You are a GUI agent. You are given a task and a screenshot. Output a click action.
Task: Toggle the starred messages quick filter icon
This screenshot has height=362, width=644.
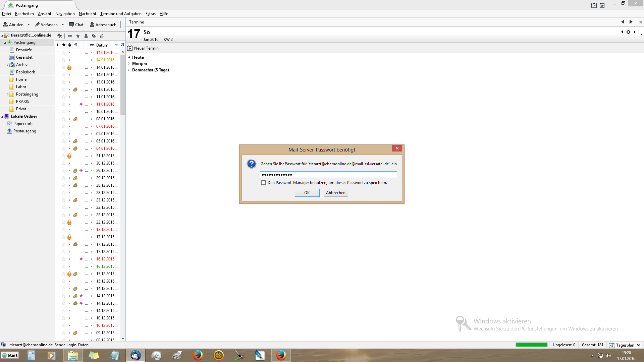tap(78, 36)
